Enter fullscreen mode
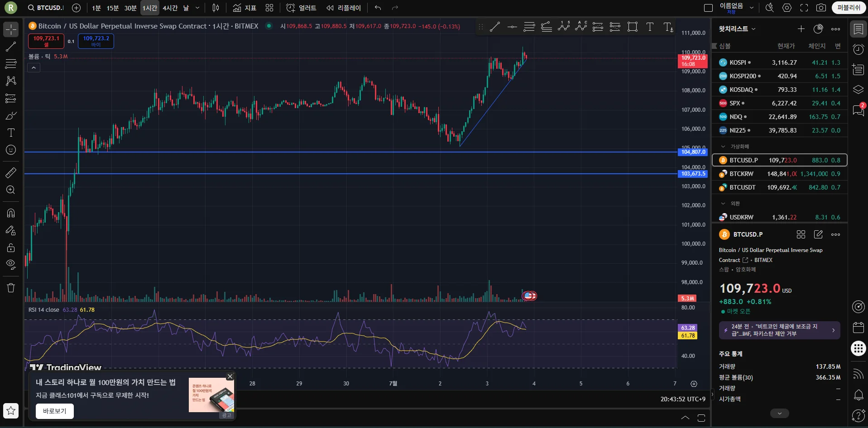 point(804,8)
